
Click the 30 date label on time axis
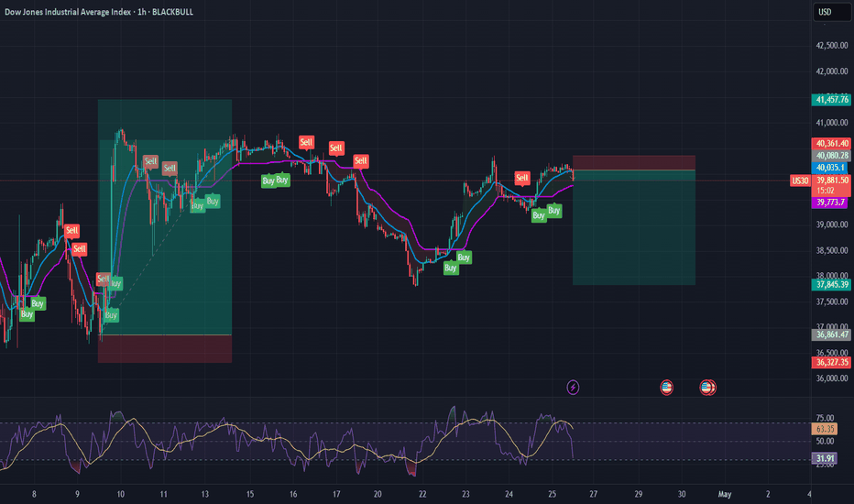(x=682, y=494)
